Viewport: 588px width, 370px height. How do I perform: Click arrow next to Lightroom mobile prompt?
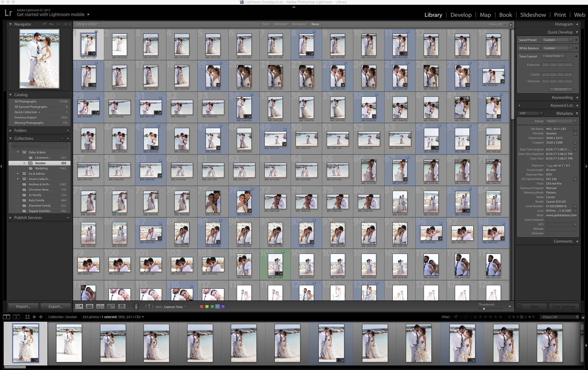[x=89, y=14]
